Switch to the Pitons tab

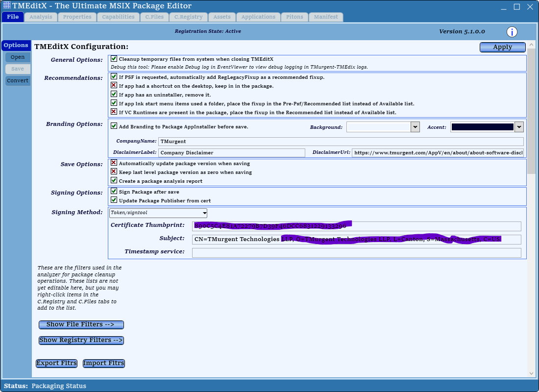pyautogui.click(x=294, y=17)
